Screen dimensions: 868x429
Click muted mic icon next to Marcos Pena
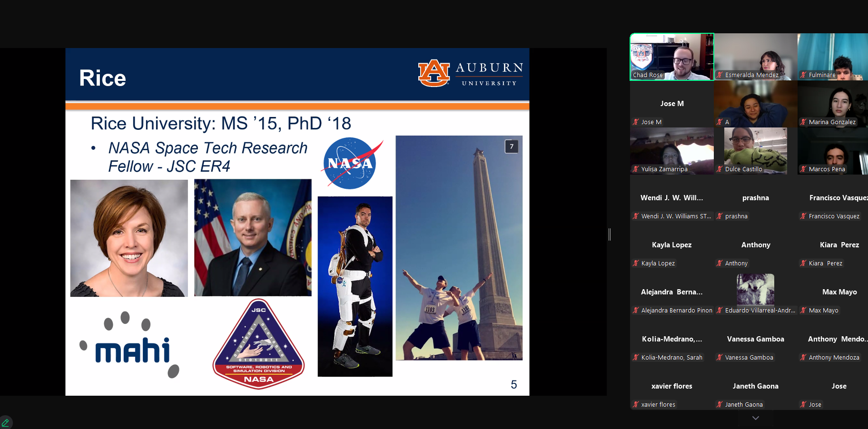pos(803,169)
